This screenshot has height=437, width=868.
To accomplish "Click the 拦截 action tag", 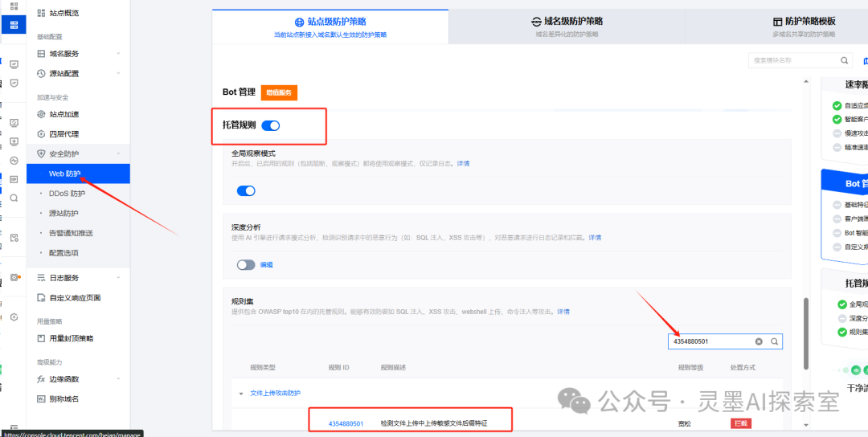I will (741, 423).
